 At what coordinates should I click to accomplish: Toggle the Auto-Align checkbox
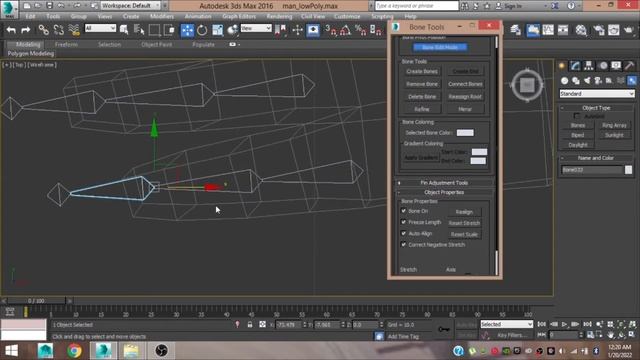point(404,233)
